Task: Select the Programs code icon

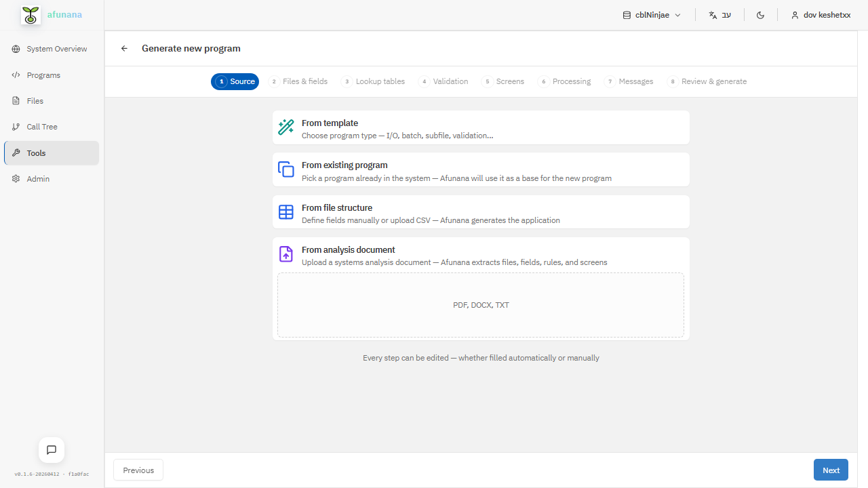Action: click(x=16, y=75)
